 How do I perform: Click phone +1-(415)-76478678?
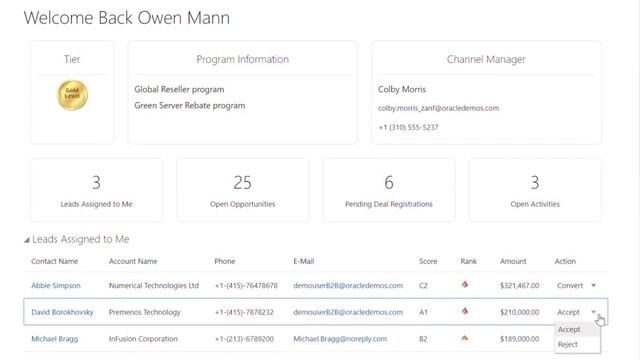pyautogui.click(x=246, y=286)
